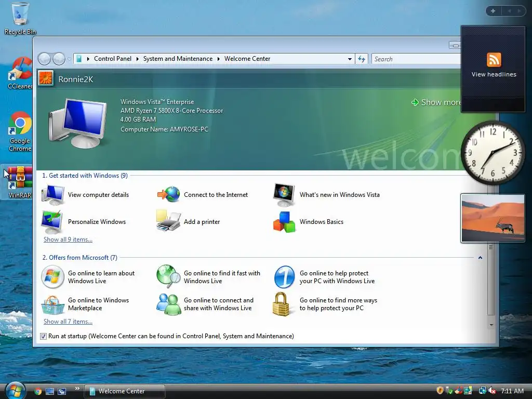Image resolution: width=532 pixels, height=399 pixels.
Task: Click the security shield tray icon
Action: (x=440, y=391)
